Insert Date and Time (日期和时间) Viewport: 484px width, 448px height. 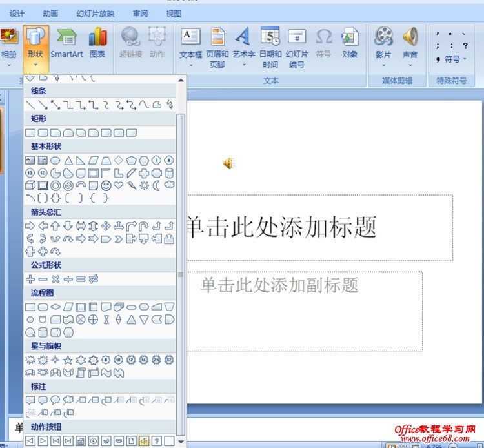(x=270, y=48)
